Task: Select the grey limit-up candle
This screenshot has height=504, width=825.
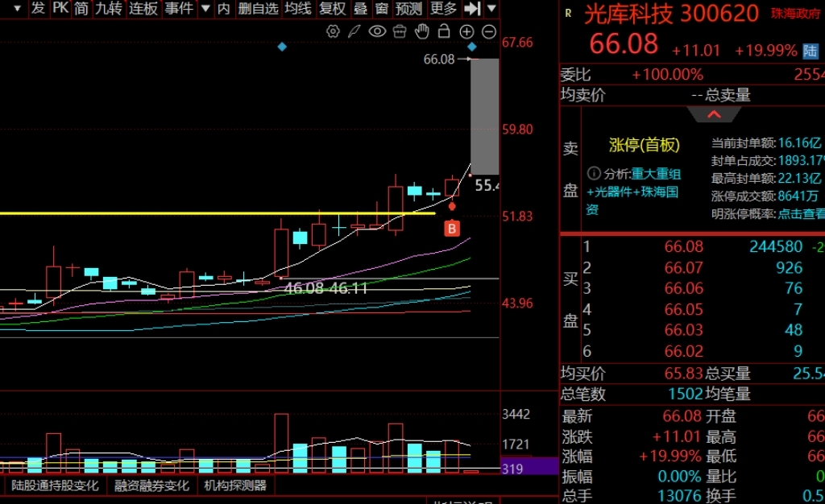Action: [484, 117]
